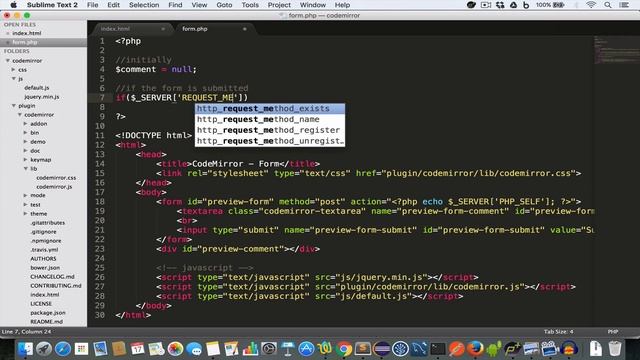This screenshot has width=640, height=360.
Task: Open App Store in the dock
Action: [x=306, y=349]
